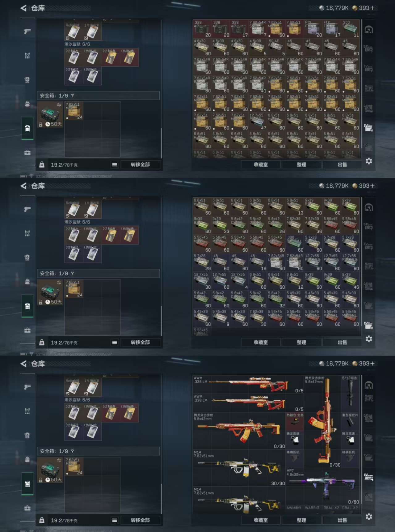The height and width of the screenshot is (532, 395).
Task: Open the pistol weapons tab in first screenshot
Action: tap(27, 31)
